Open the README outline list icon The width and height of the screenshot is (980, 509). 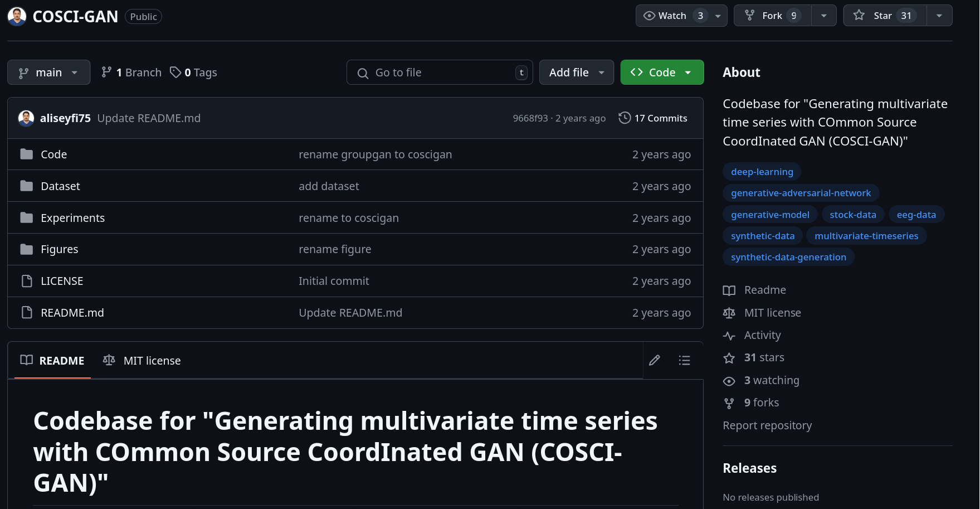tap(684, 361)
